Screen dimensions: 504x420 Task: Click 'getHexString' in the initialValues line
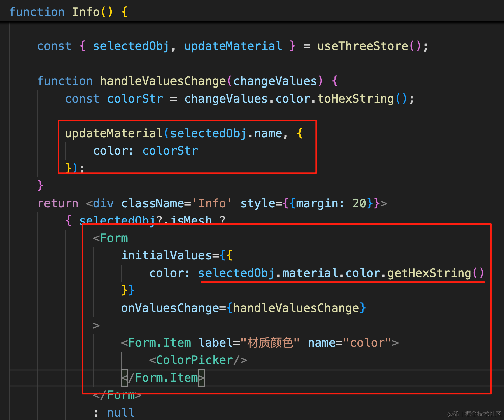tap(429, 273)
